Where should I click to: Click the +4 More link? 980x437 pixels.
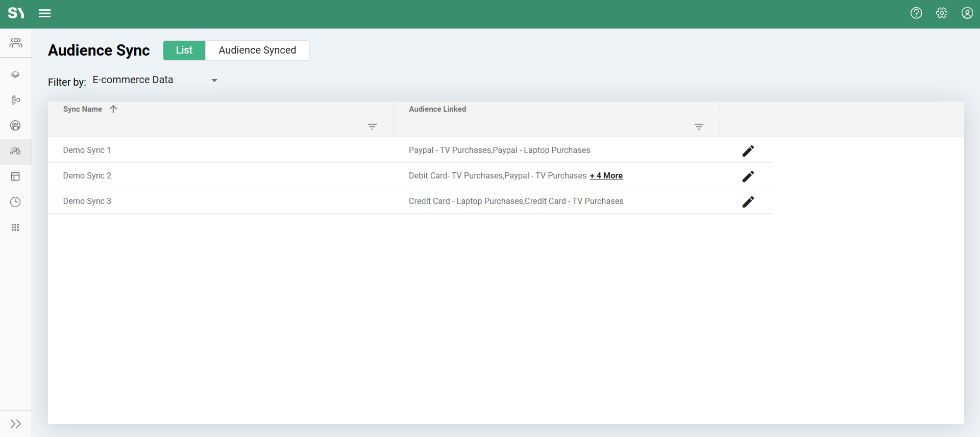pos(606,176)
